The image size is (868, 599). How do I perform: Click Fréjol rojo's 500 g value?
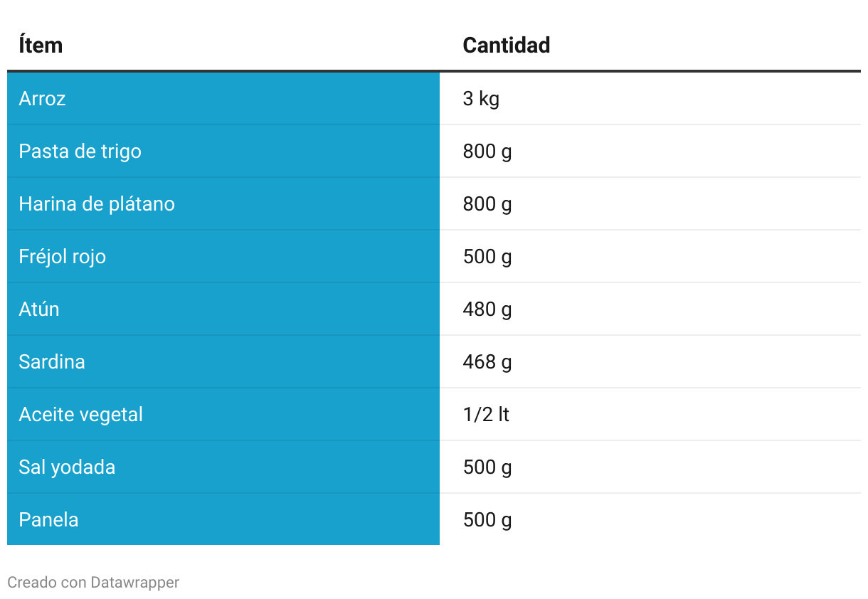click(487, 256)
